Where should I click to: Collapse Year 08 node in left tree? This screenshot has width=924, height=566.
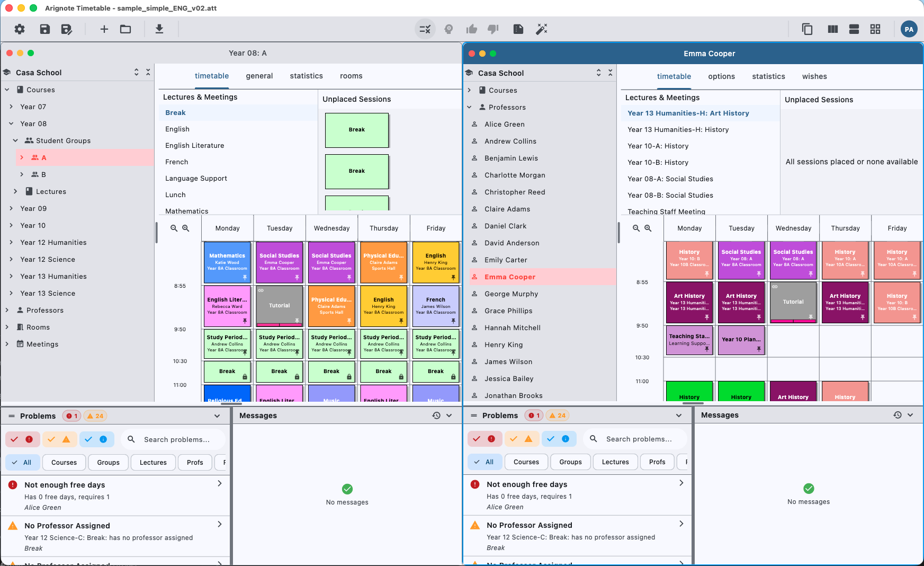click(11, 123)
